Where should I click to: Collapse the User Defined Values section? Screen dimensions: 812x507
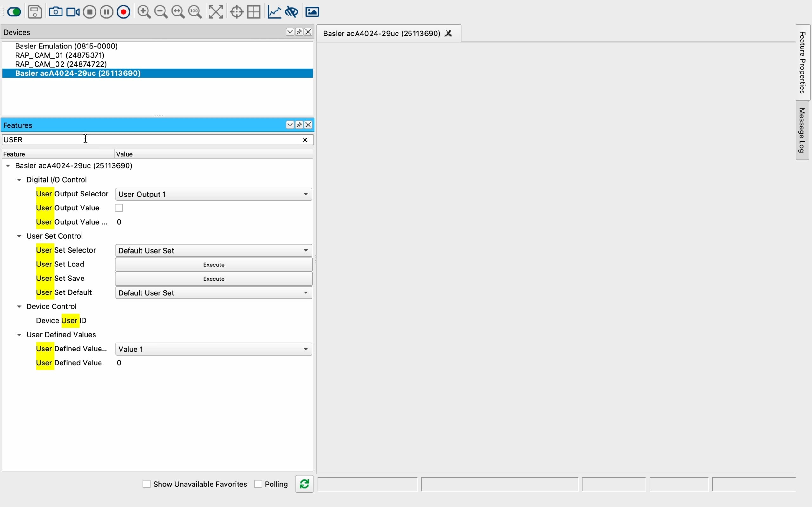(19, 334)
